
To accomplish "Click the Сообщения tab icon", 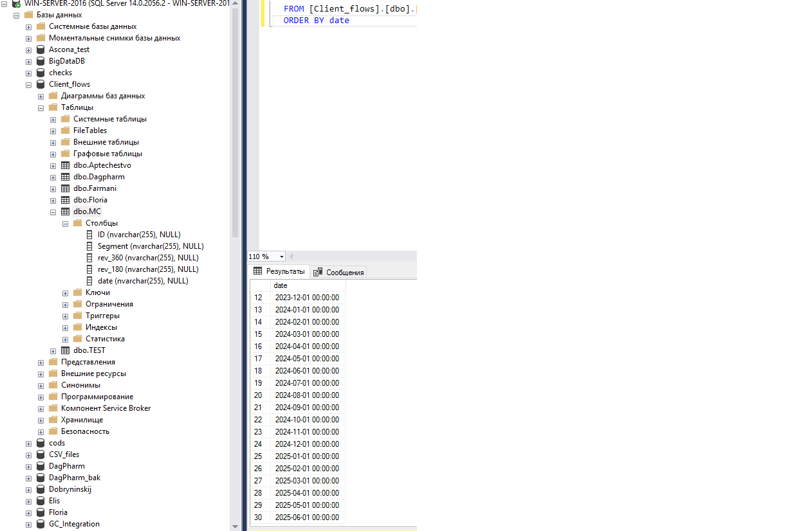I will 317,272.
